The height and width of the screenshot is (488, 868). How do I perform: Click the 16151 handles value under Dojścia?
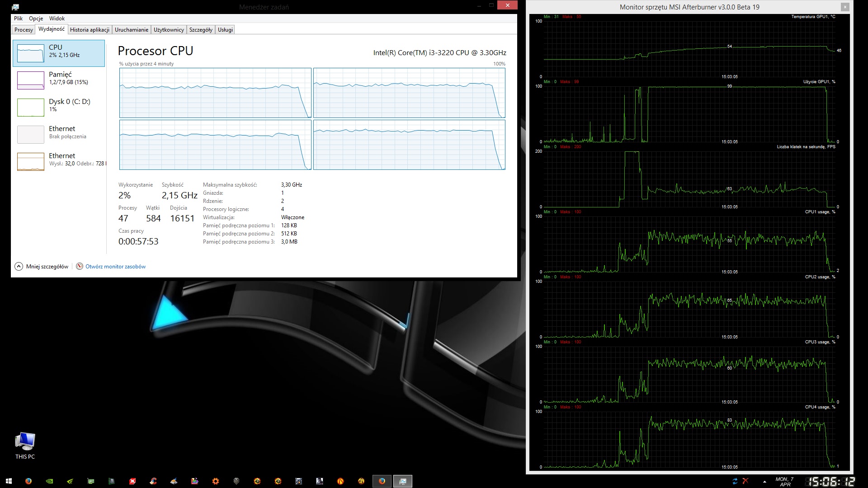[182, 218]
